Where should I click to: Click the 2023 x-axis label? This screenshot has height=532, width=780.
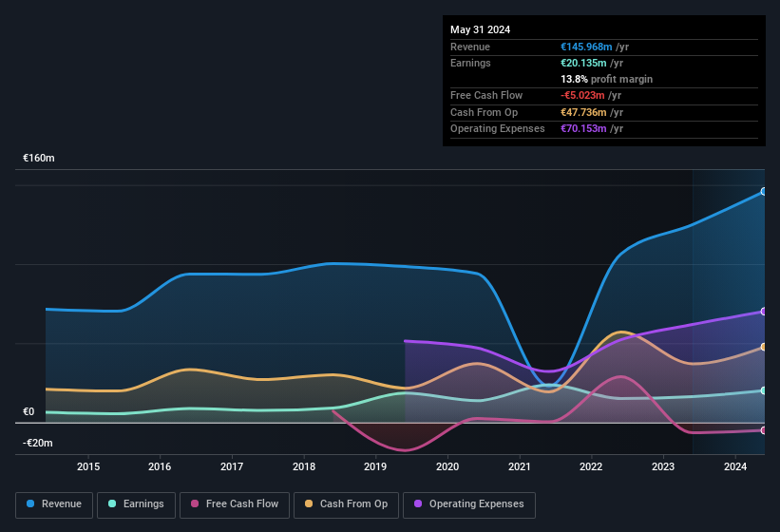click(663, 466)
